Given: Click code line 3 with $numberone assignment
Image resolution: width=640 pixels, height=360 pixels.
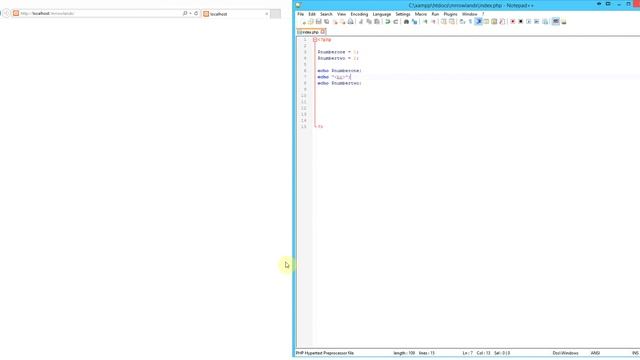Looking at the screenshot, I should pyautogui.click(x=338, y=52).
